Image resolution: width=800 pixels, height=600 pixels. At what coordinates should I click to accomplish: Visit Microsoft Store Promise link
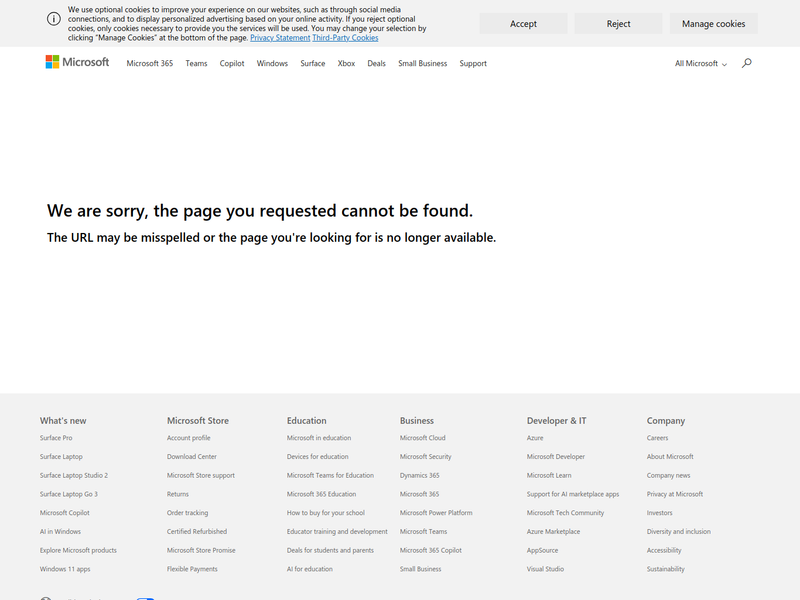[x=201, y=550]
